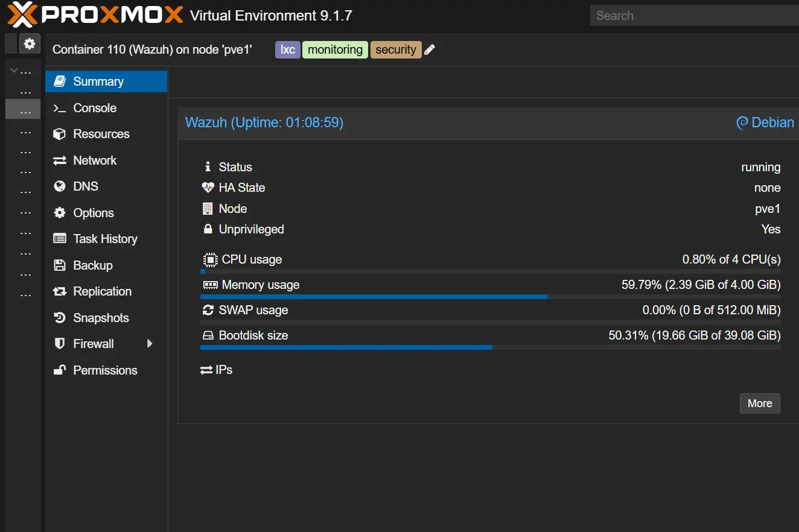Screen dimensions: 799x532
Task: Click the Resources cube icon
Action: click(59, 134)
